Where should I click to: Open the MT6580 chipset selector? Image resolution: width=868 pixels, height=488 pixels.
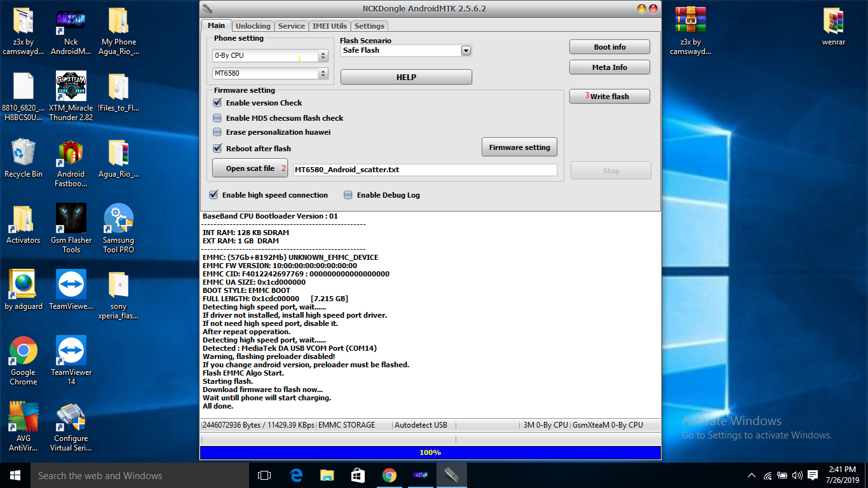270,74
